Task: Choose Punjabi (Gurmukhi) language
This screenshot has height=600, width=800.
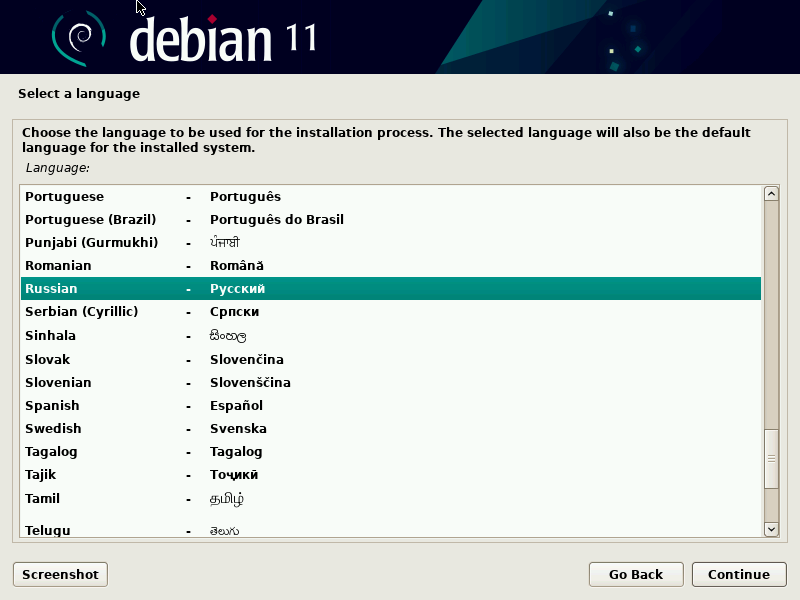Action: [x=391, y=242]
